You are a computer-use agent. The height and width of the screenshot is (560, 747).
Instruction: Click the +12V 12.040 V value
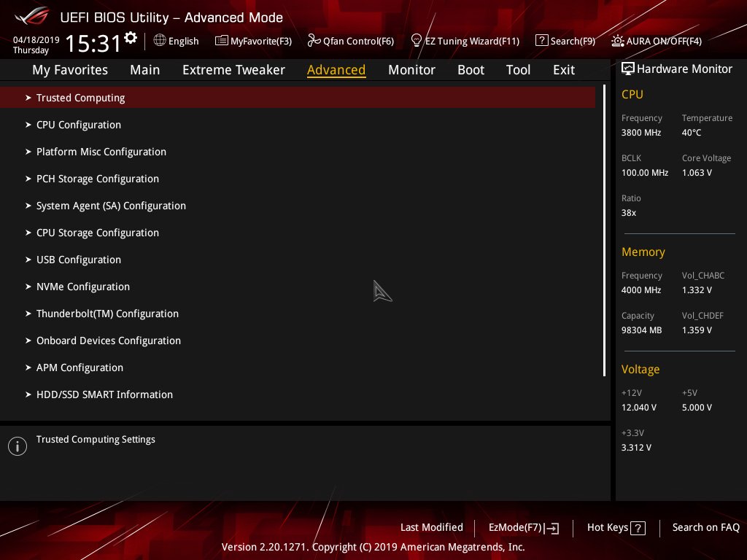pos(638,408)
